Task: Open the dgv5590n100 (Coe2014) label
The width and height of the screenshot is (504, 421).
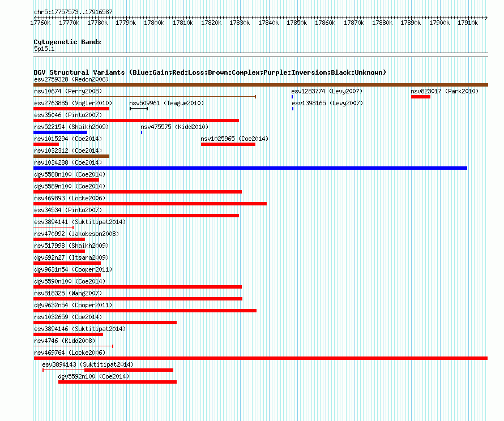Action: (x=70, y=281)
